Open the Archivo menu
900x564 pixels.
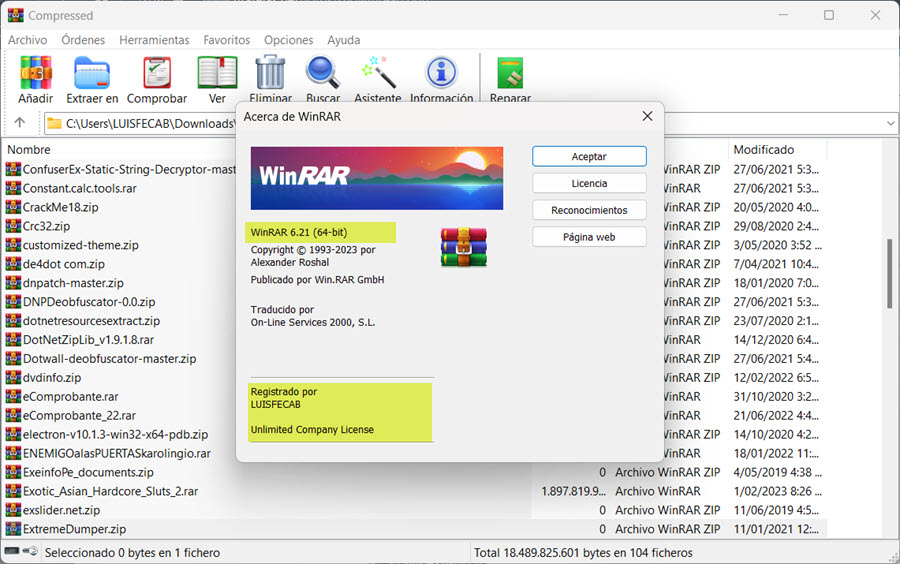tap(28, 40)
